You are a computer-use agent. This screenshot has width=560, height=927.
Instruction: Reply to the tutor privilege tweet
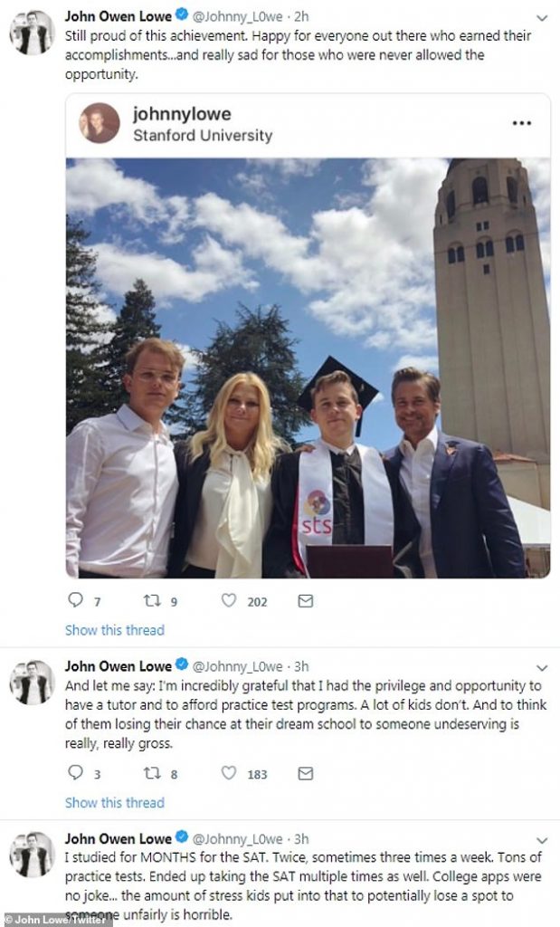(75, 774)
